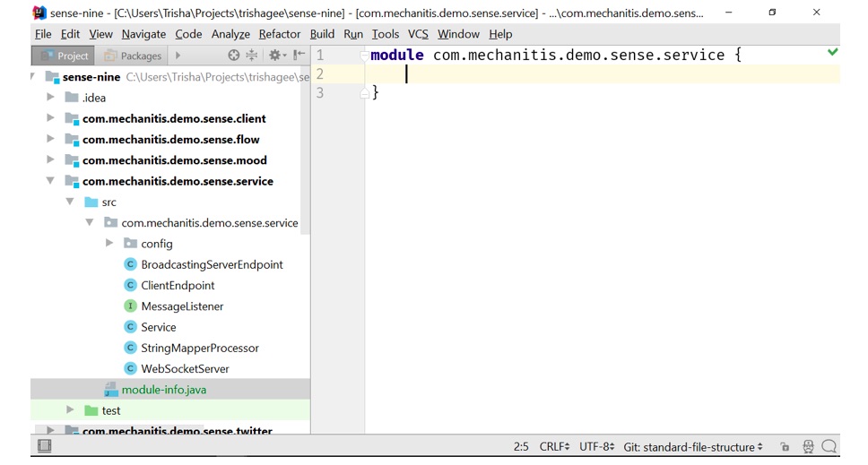Click the WebSocketServer class icon
This screenshot has height=465, width=868.
[x=130, y=368]
